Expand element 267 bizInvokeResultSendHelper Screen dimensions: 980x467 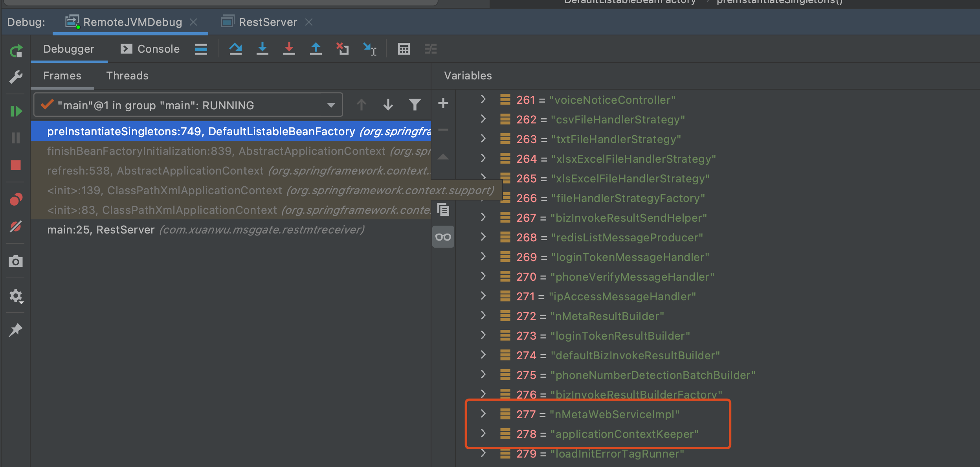483,217
